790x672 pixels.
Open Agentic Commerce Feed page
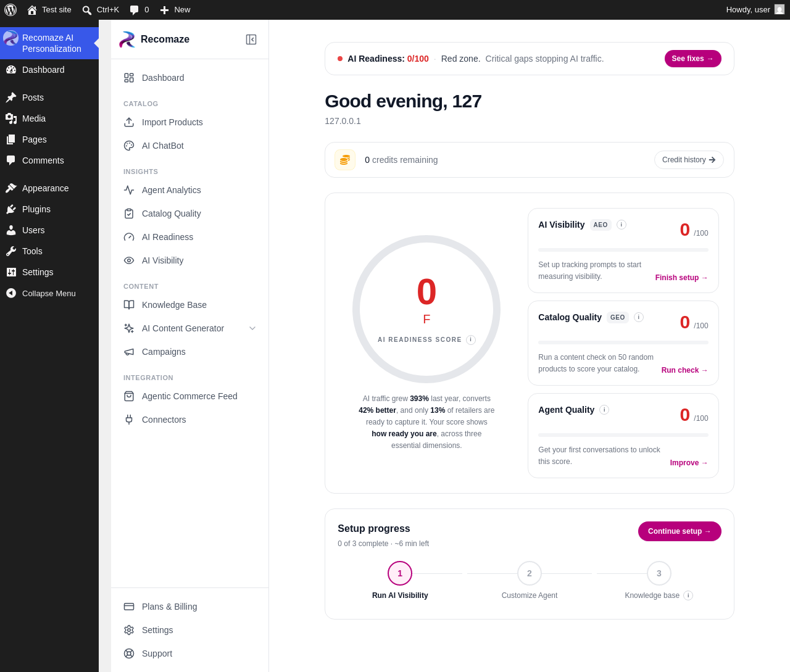point(189,396)
